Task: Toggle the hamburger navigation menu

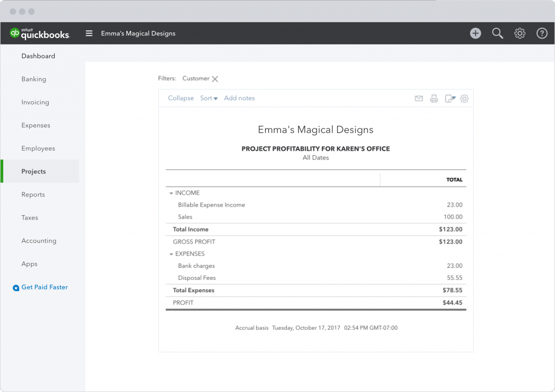Action: coord(89,33)
